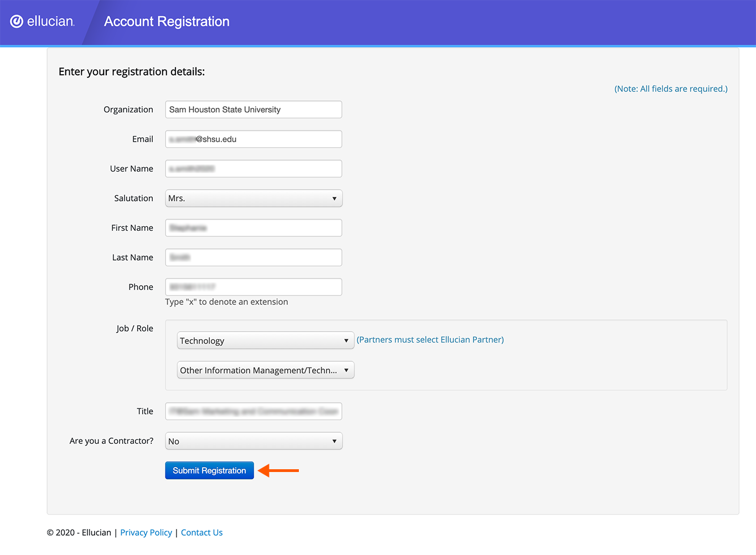Click the Ellucian logo in the header

(x=42, y=21)
